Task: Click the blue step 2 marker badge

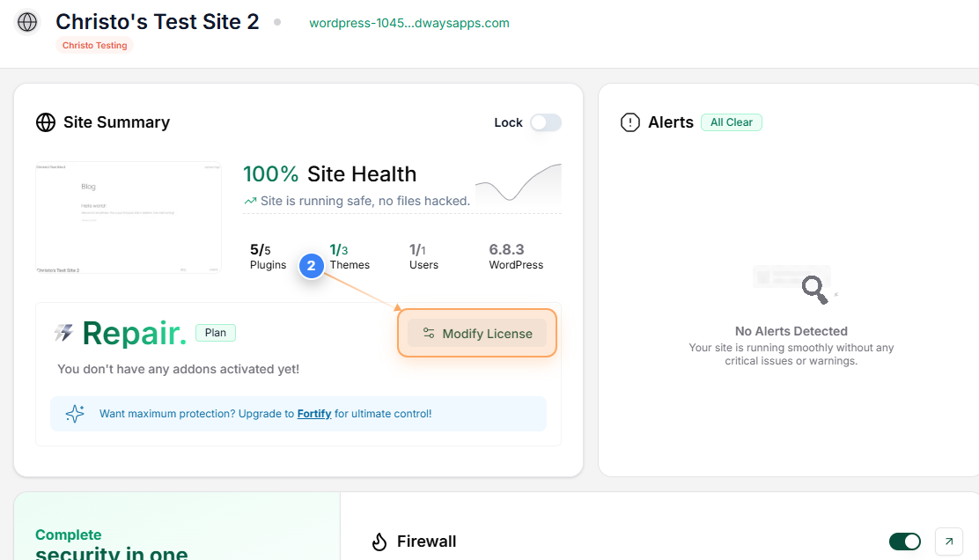Action: [311, 265]
